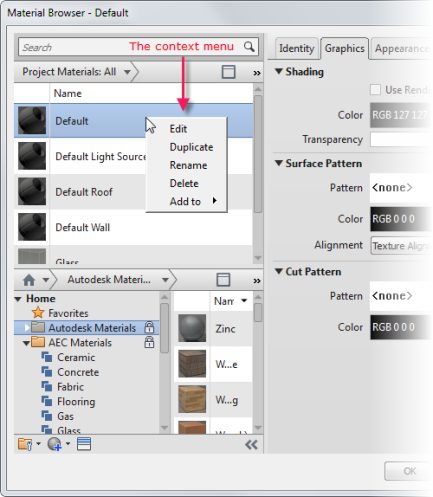Click the Gas category icon
433x497 pixels.
tap(47, 416)
